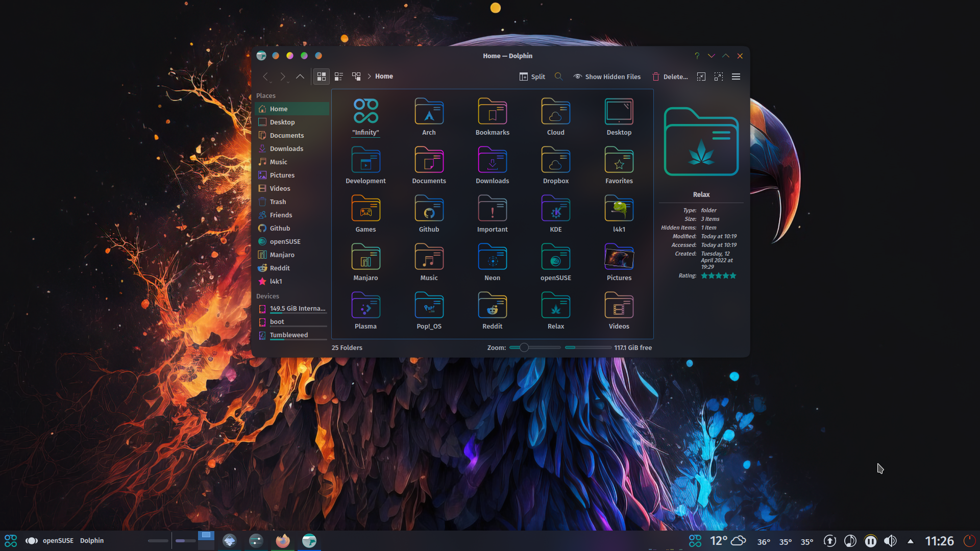Expand hidden tray icons with the arrow

911,541
